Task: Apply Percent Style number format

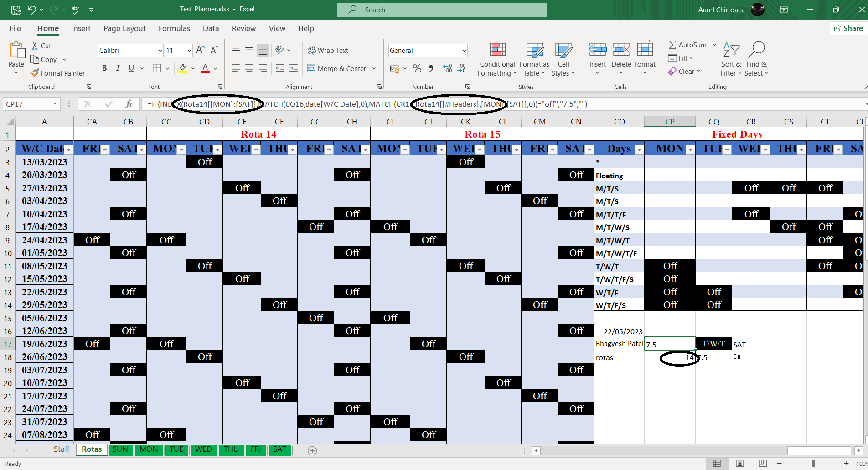Action: point(416,68)
